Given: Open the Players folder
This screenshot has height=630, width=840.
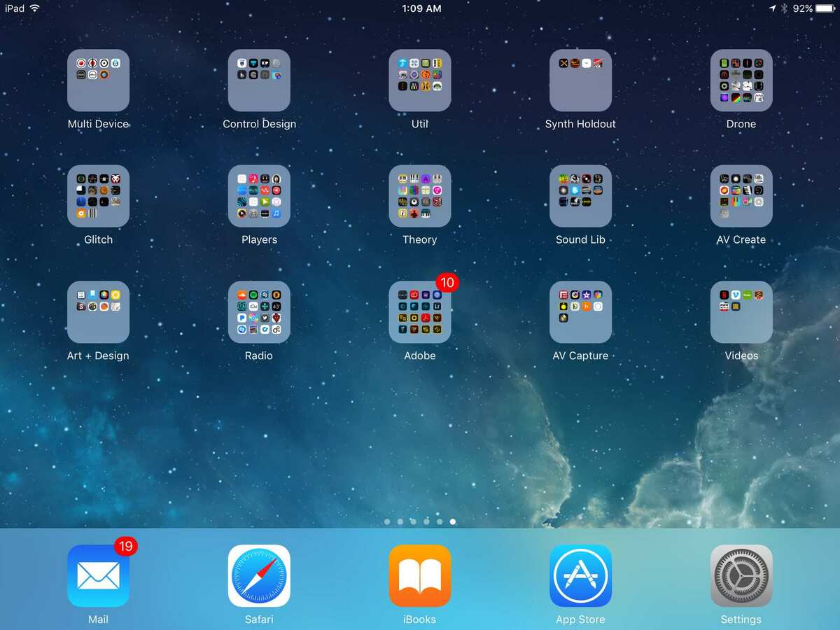Looking at the screenshot, I should [x=259, y=196].
